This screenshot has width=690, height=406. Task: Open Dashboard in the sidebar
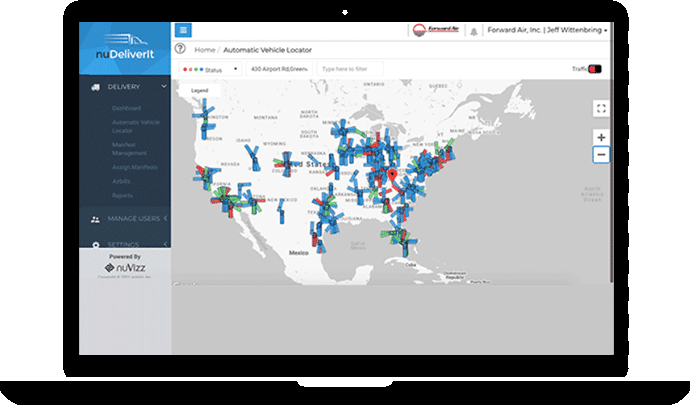tap(126, 108)
